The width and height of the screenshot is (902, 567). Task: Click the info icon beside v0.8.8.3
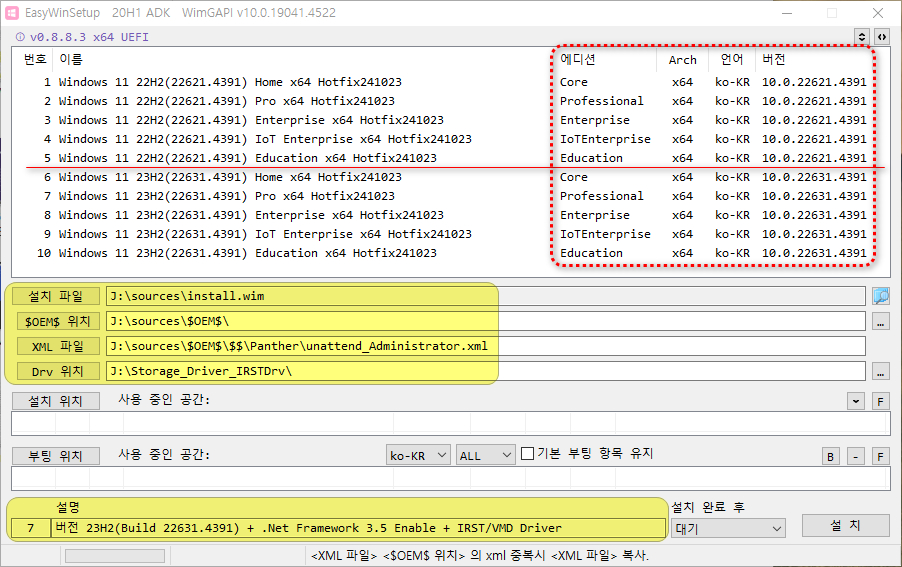[20, 37]
